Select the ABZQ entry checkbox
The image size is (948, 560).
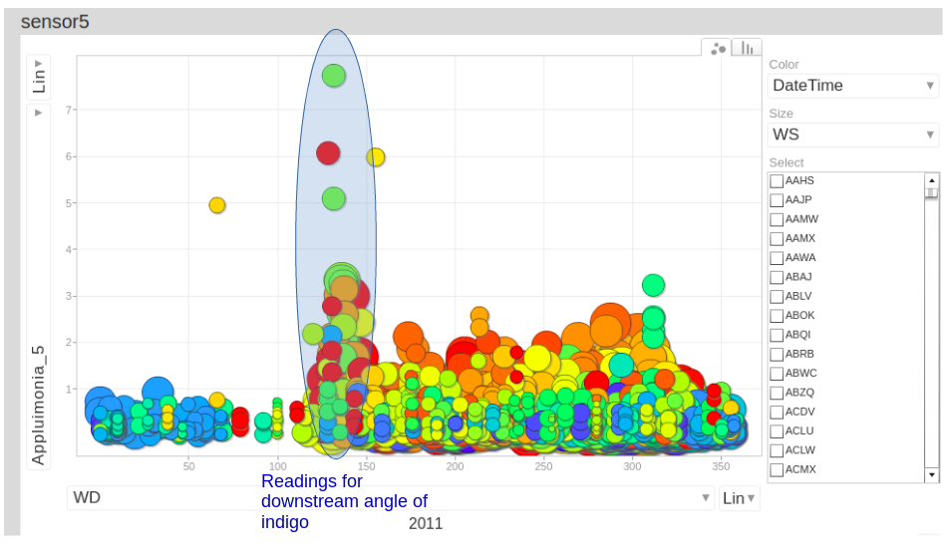coord(777,393)
